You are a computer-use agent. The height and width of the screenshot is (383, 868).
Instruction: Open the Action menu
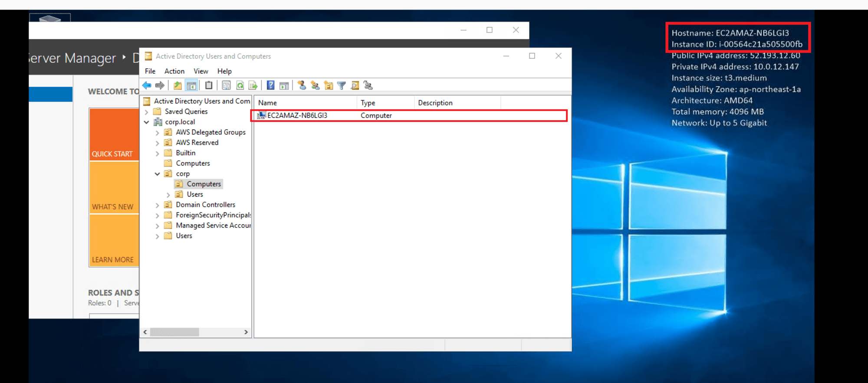click(x=174, y=71)
